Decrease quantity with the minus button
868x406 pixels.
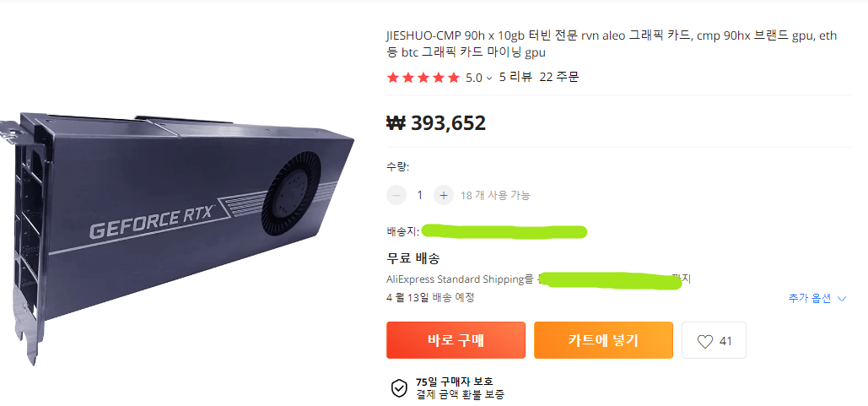[x=396, y=195]
